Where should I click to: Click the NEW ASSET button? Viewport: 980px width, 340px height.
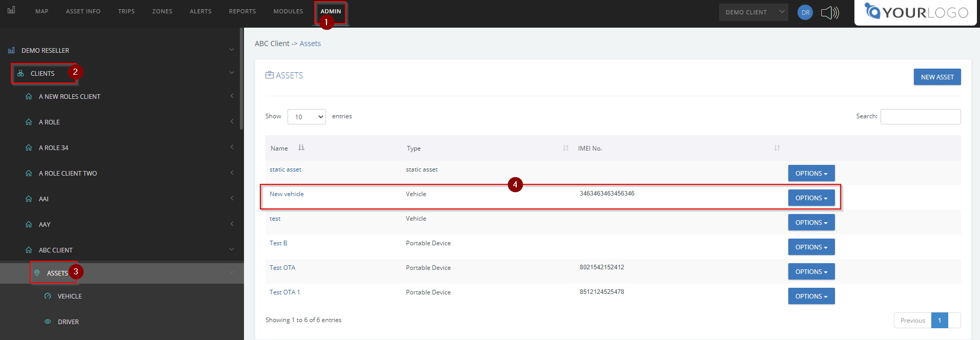point(937,77)
